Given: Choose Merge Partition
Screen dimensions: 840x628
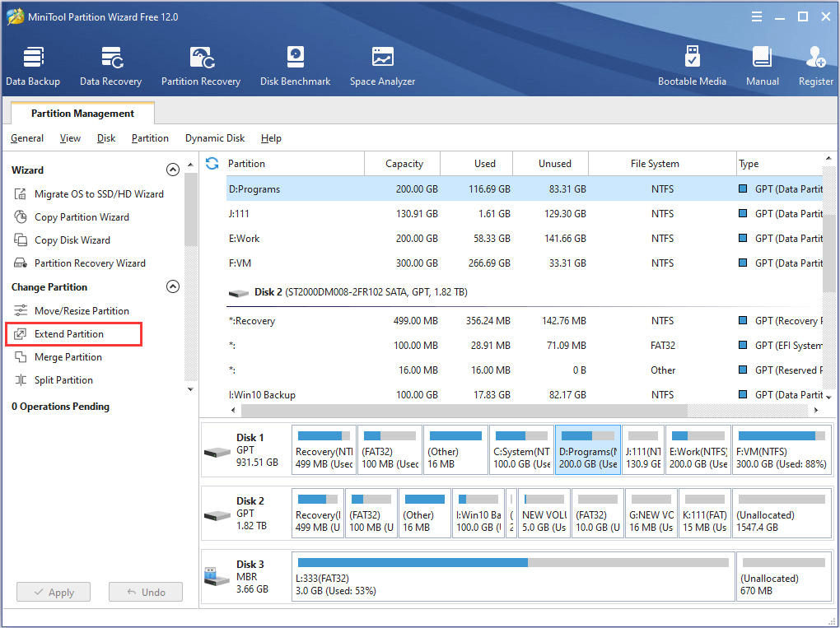Looking at the screenshot, I should (58, 356).
